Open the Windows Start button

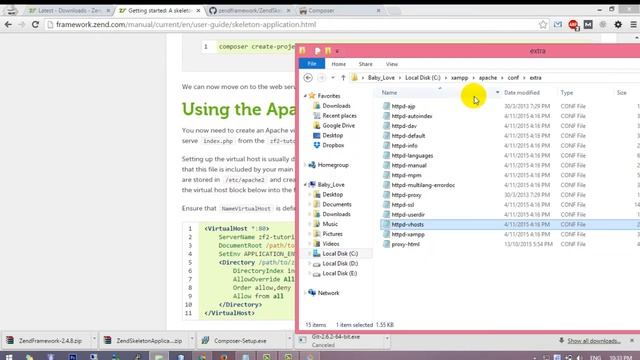(x=9, y=357)
